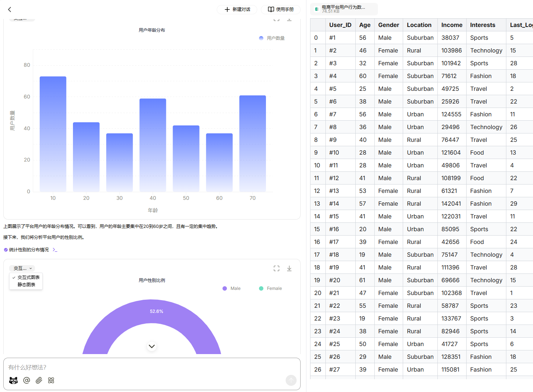Click the @ mention icon
The width and height of the screenshot is (533, 392).
point(27,380)
